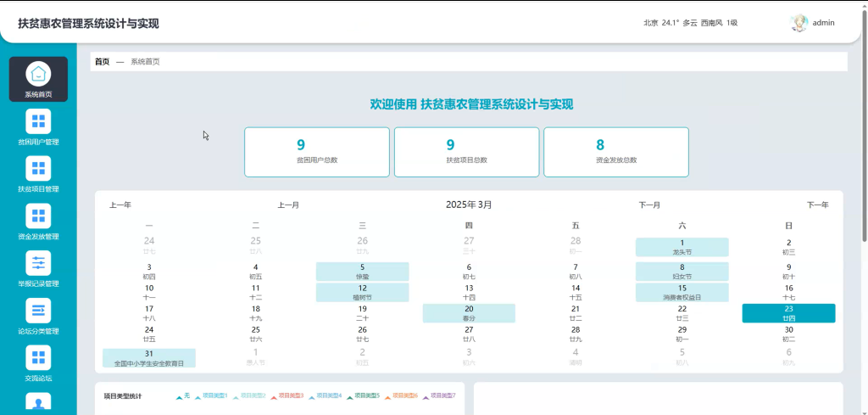
Task: Open the 资金发放总数 statistics card
Action: (x=616, y=152)
